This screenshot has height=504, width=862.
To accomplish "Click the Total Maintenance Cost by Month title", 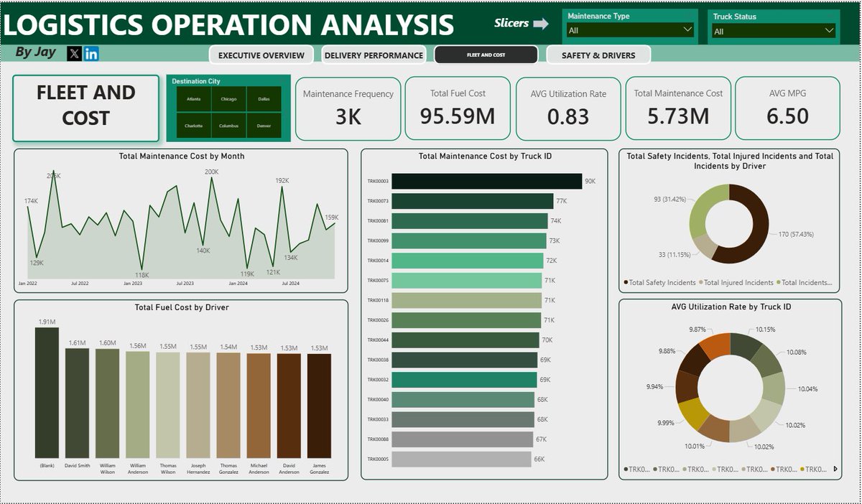I will [182, 156].
